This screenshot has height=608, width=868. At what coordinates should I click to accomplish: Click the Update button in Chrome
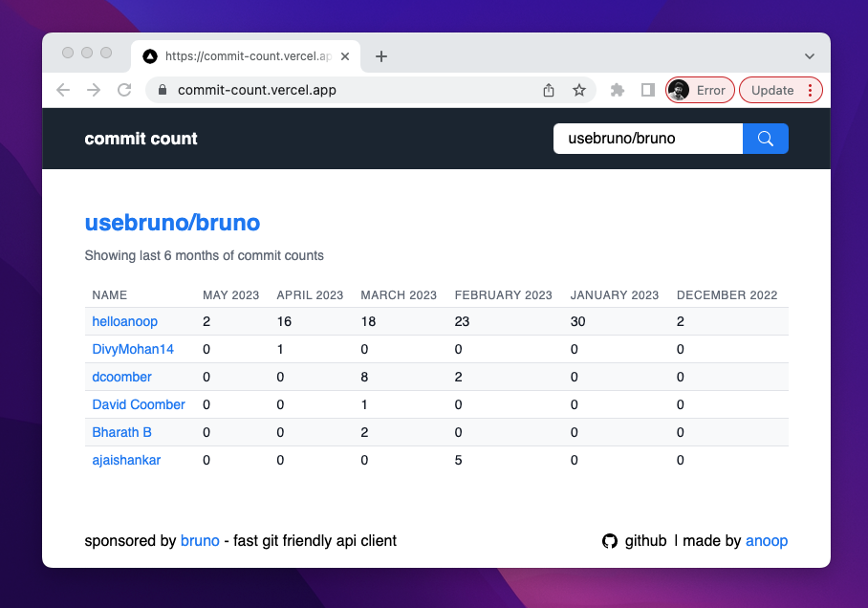coord(772,90)
